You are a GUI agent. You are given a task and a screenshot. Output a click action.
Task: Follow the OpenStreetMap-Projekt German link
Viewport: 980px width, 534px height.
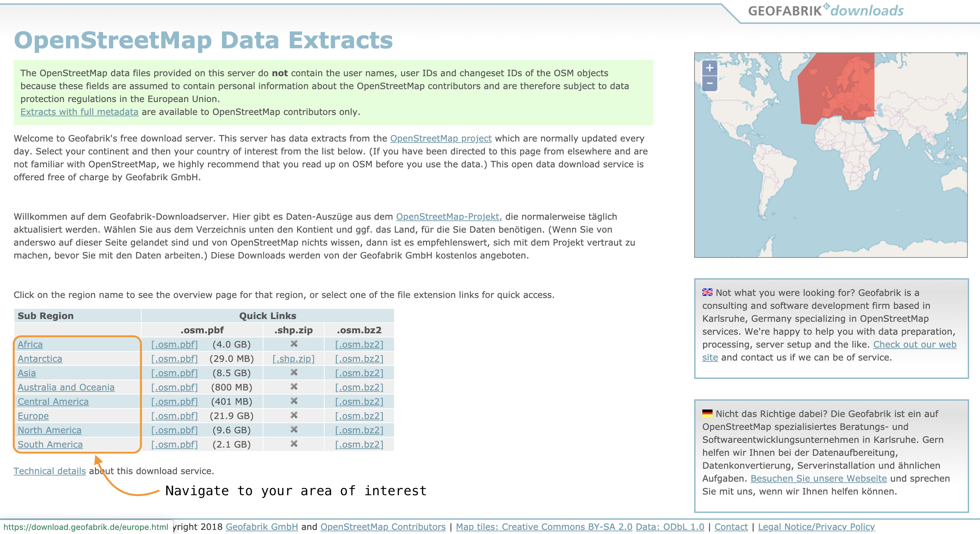449,216
